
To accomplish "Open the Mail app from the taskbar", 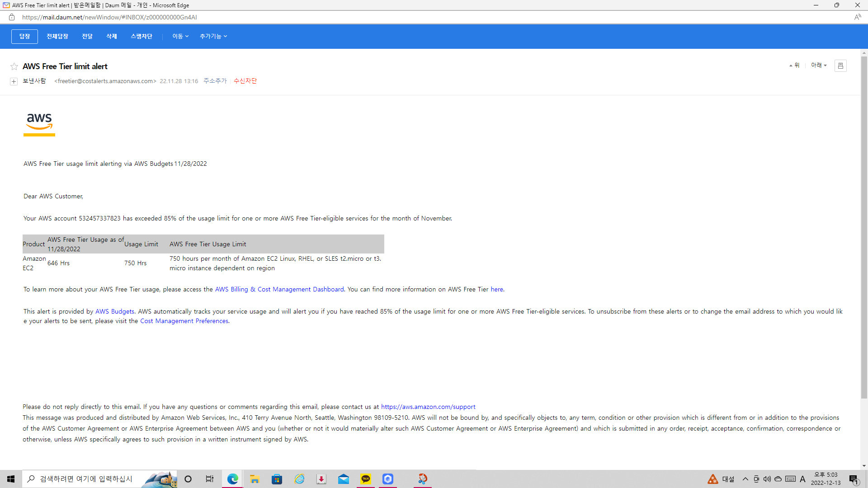I will coord(344,479).
